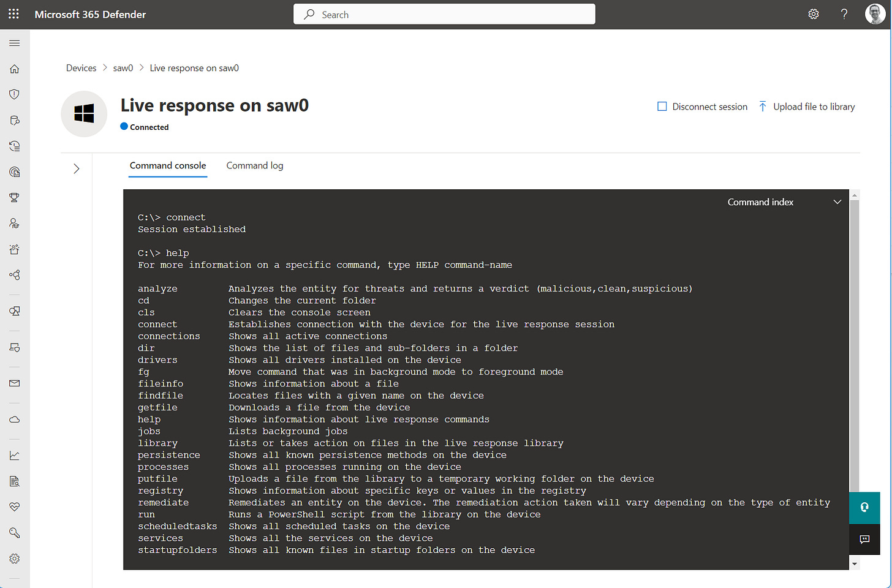Open Secure score trophy icon
The height and width of the screenshot is (588, 892).
pos(15,197)
